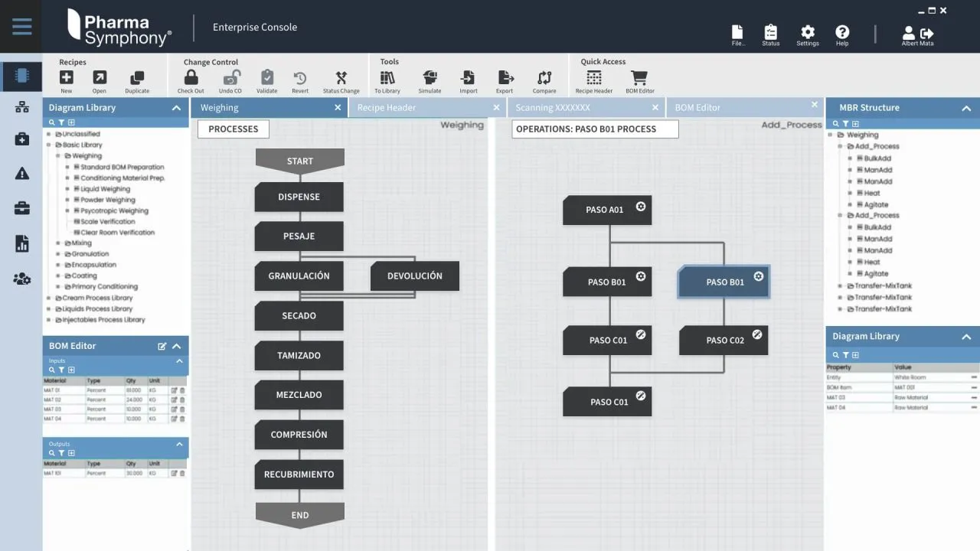The width and height of the screenshot is (980, 551).
Task: Select the Import tool icon
Action: tap(468, 77)
